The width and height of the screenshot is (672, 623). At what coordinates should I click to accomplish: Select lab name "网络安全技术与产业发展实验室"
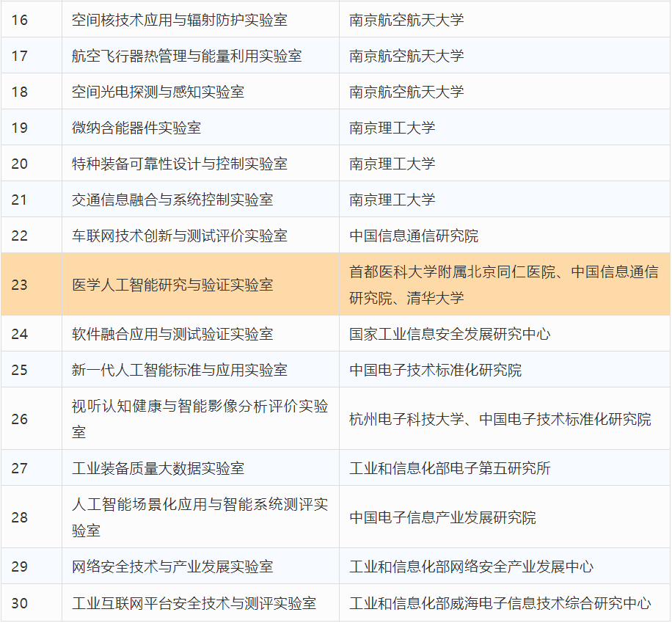(x=172, y=566)
